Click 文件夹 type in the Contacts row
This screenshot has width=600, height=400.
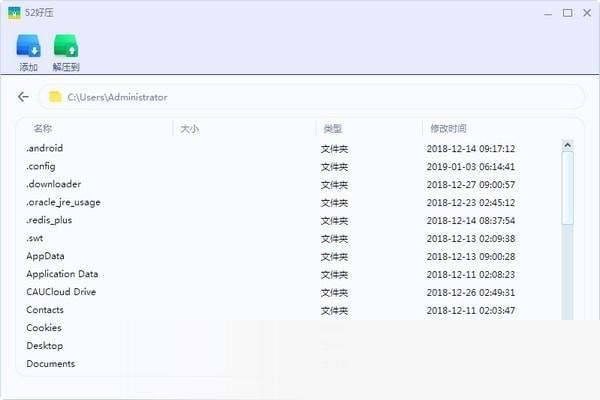pos(334,311)
